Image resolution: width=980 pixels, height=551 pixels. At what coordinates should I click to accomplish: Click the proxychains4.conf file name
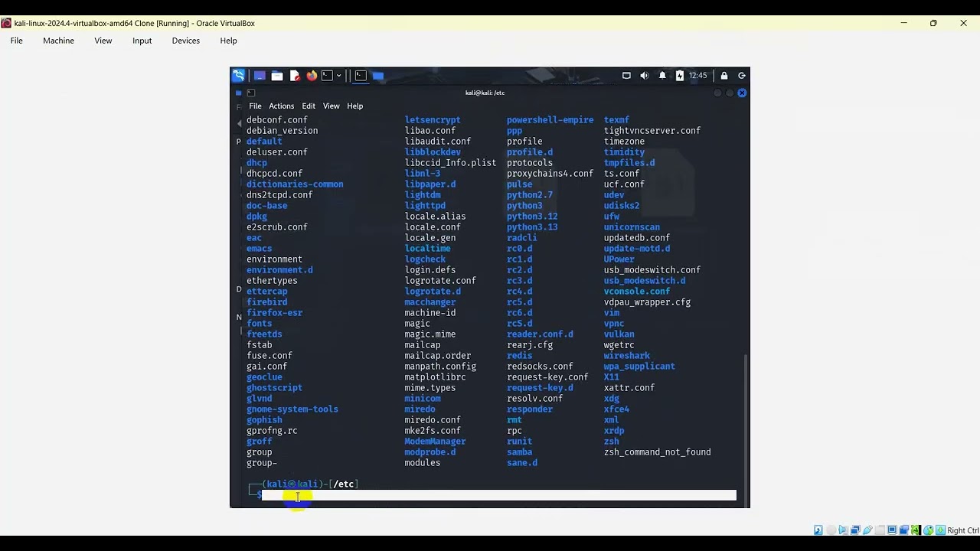550,174
